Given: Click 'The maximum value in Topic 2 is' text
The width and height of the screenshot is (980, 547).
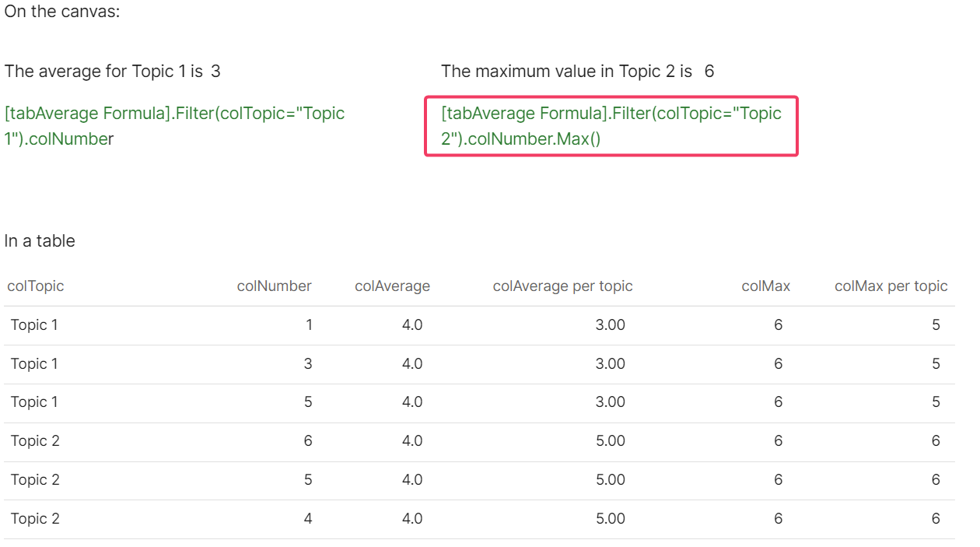Looking at the screenshot, I should pyautogui.click(x=566, y=72).
